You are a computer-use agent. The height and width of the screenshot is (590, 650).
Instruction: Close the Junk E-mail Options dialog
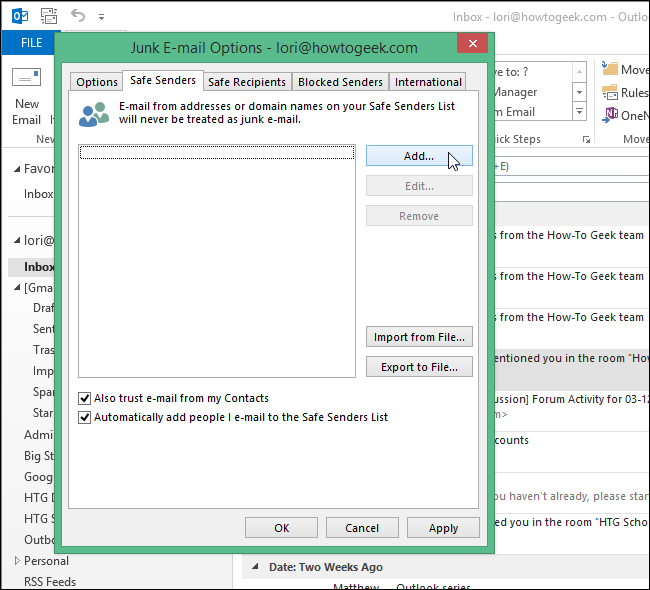[473, 43]
